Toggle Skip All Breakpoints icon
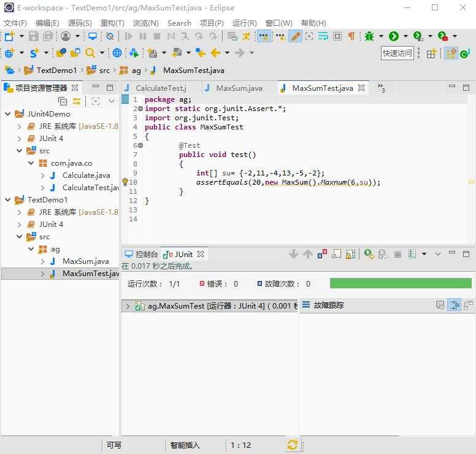The image size is (476, 454). (110, 36)
